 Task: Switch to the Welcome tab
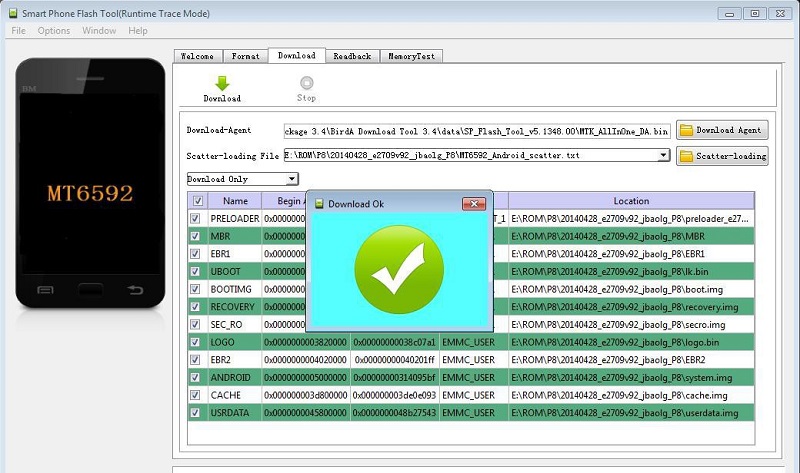197,56
